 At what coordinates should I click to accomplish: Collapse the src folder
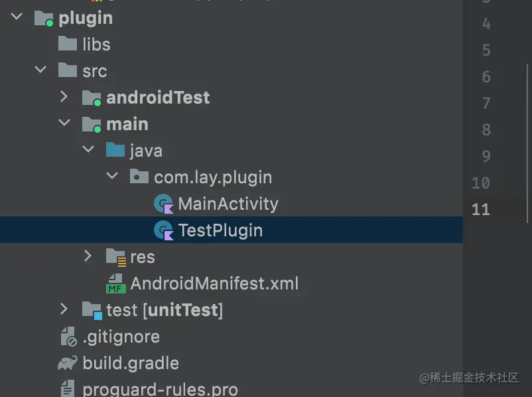pos(40,70)
